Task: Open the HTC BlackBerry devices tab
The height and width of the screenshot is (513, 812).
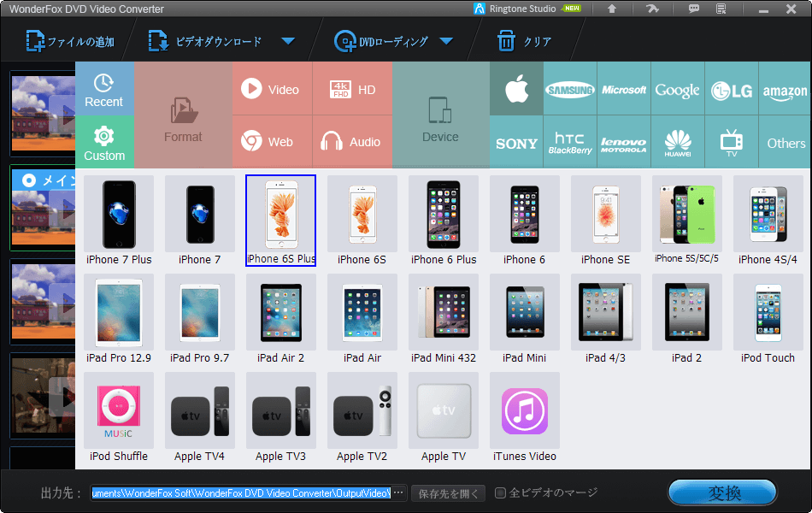Action: (570, 142)
